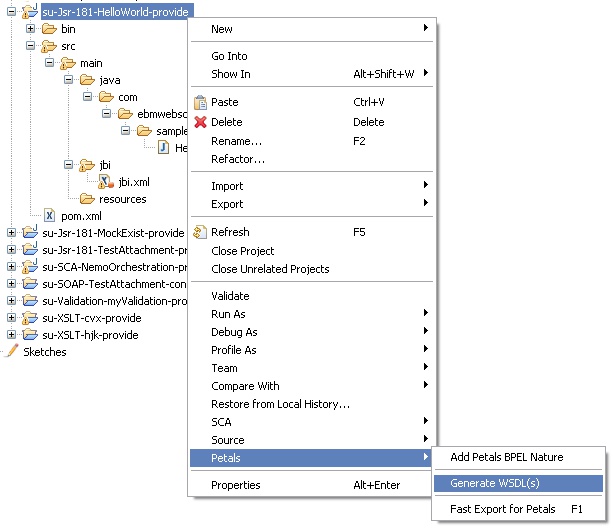Expand the su-Jsr-181-MockExist-provide project
613x530 pixels.
11,233
